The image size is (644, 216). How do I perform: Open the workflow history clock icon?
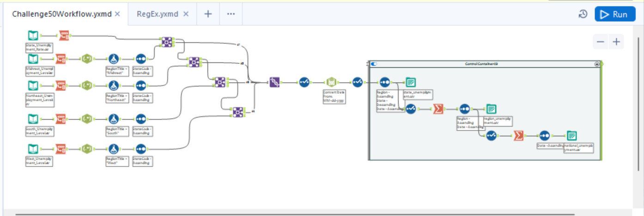tap(583, 14)
